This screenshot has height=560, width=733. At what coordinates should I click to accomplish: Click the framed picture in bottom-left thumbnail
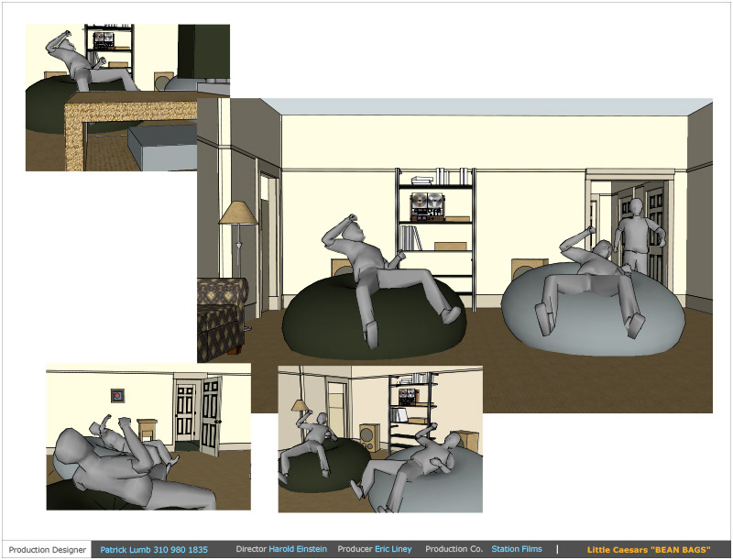coord(118,395)
